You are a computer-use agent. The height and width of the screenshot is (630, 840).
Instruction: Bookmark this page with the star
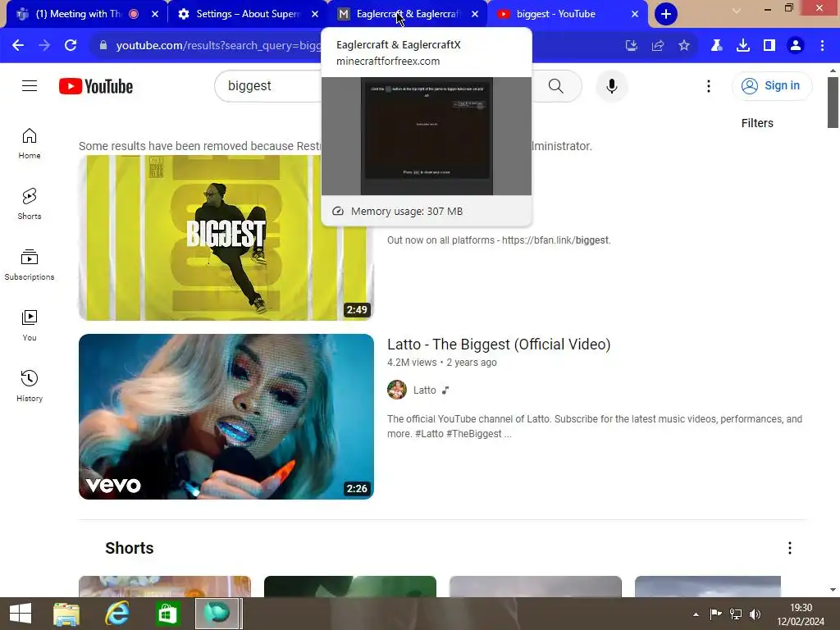click(684, 46)
